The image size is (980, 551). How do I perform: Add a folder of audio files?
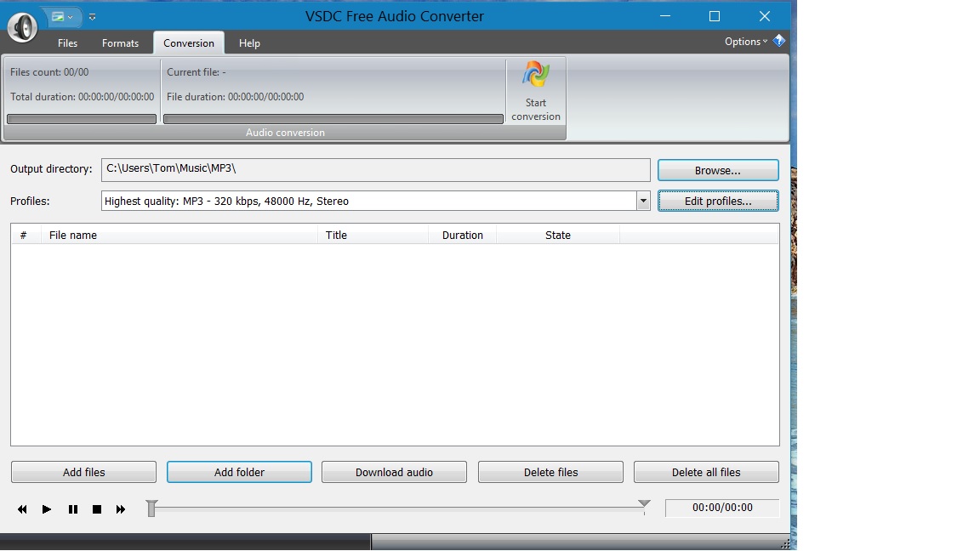[x=239, y=472]
